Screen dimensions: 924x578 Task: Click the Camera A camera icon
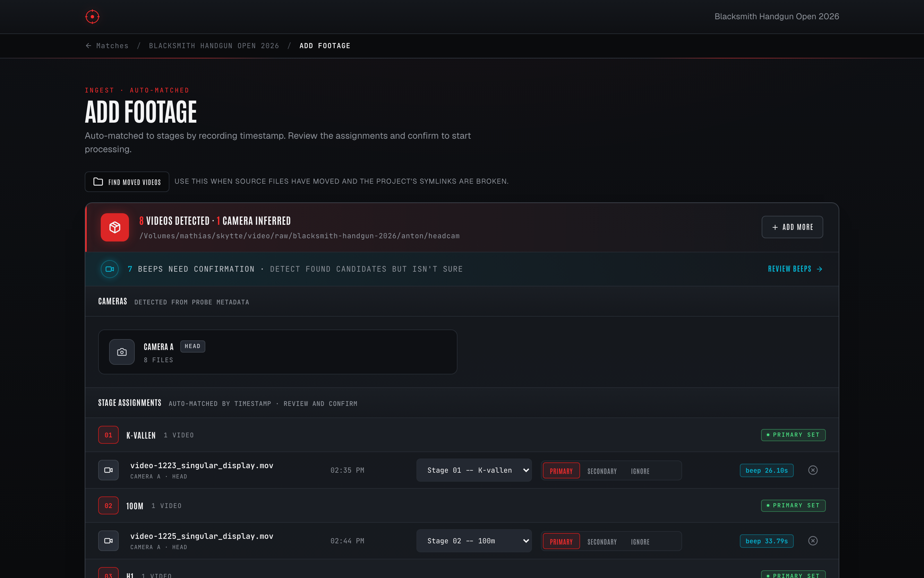tap(122, 352)
